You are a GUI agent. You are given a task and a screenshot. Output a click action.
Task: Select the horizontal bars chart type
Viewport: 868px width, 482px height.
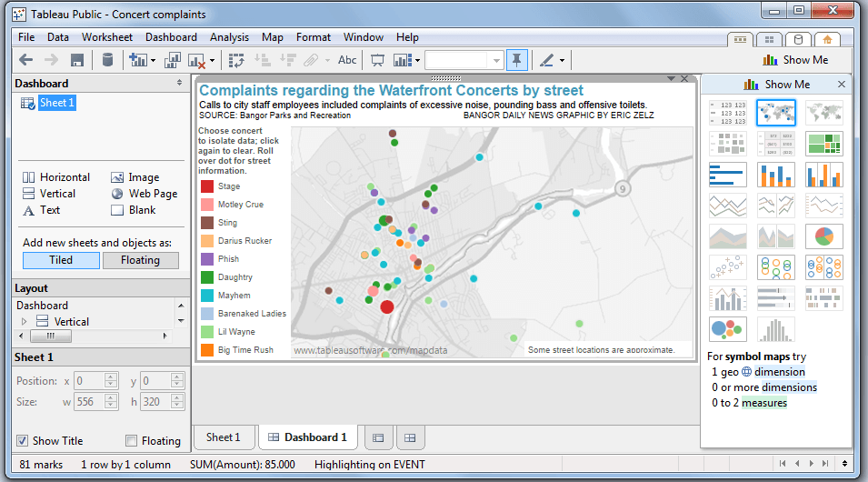[x=728, y=175]
